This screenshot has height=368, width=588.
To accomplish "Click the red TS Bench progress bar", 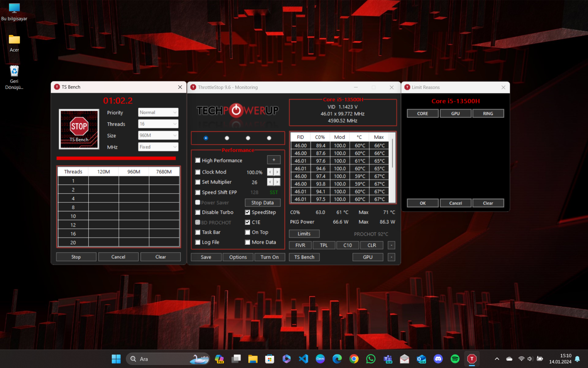I will pyautogui.click(x=116, y=158).
